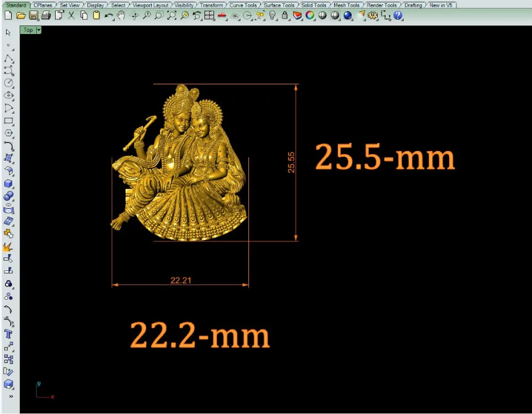The height and width of the screenshot is (414, 532).
Task: Open Help with the question mark icon
Action: coord(397,15)
